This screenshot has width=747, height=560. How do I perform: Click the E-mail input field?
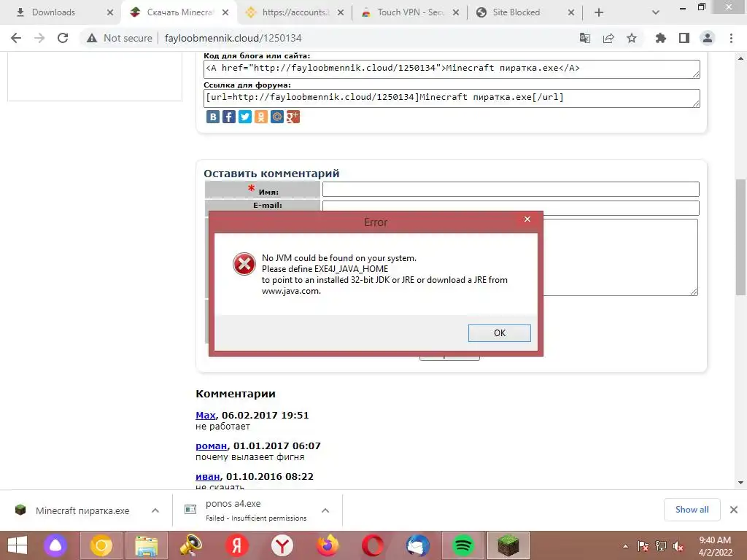point(511,206)
